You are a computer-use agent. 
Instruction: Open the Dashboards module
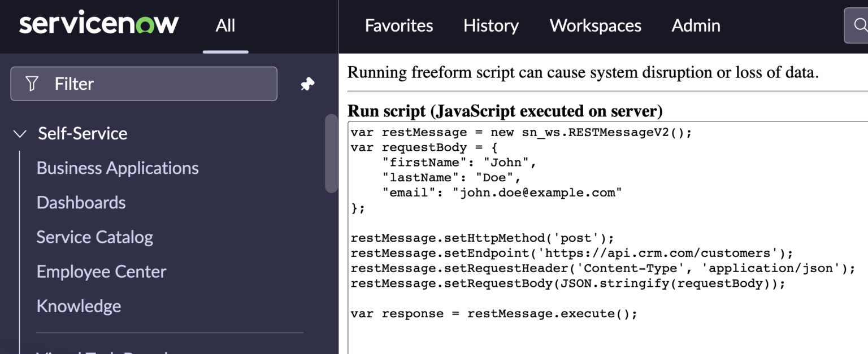[81, 202]
